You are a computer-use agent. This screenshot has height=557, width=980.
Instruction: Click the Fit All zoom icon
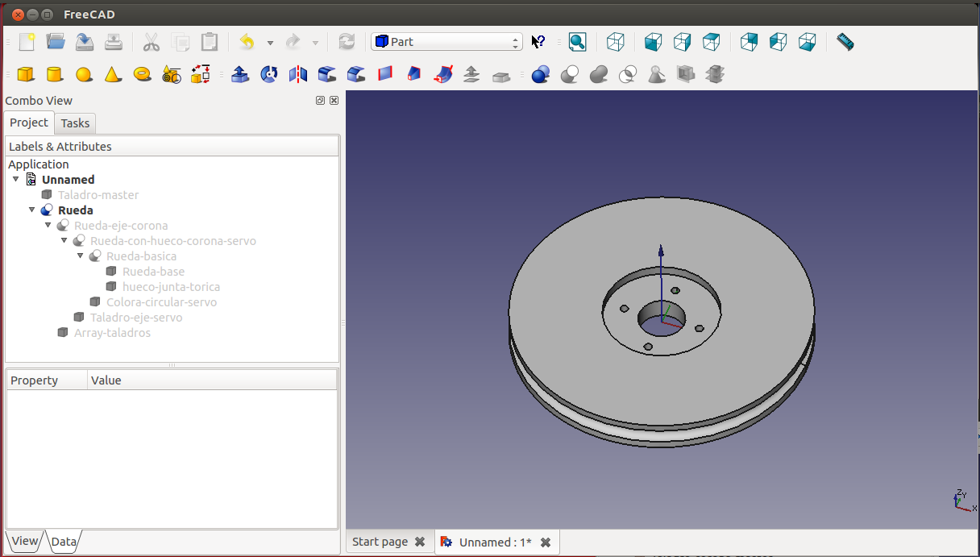pos(577,42)
